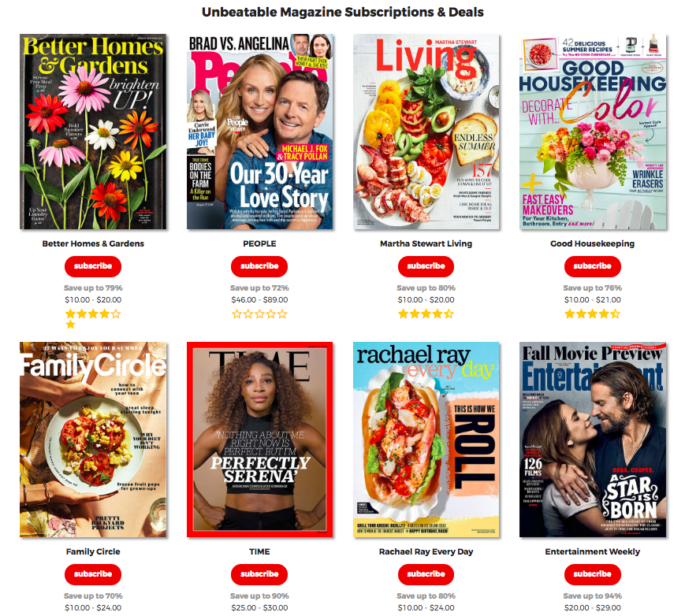Image resolution: width=685 pixels, height=616 pixels.
Task: Click the PEOPLE empty star rating
Action: coord(259,314)
